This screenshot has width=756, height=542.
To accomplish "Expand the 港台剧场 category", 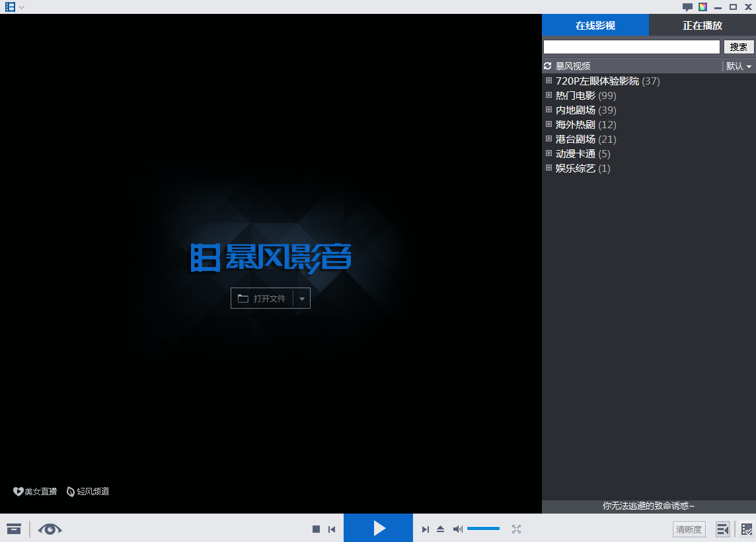I will pyautogui.click(x=548, y=138).
